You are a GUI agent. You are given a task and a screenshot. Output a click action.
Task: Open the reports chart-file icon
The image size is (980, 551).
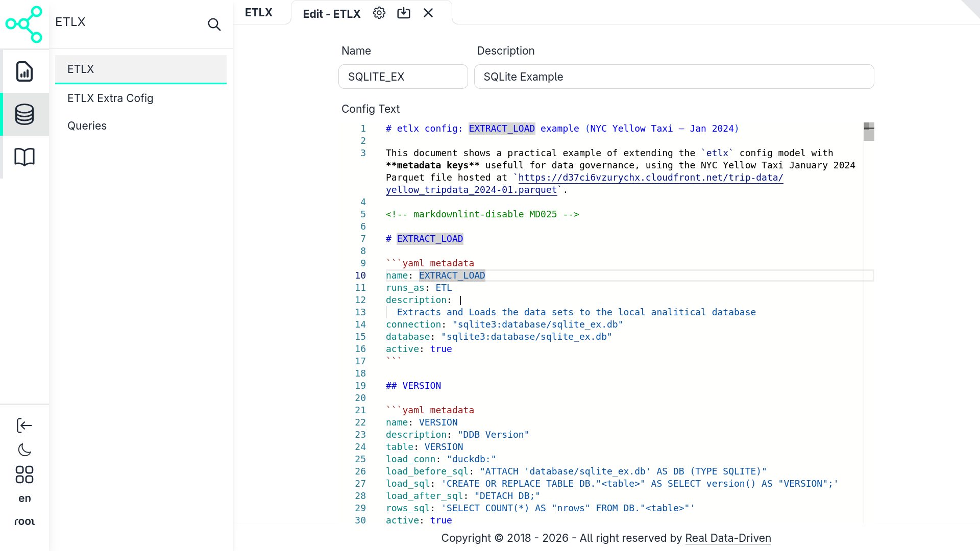coord(24,71)
